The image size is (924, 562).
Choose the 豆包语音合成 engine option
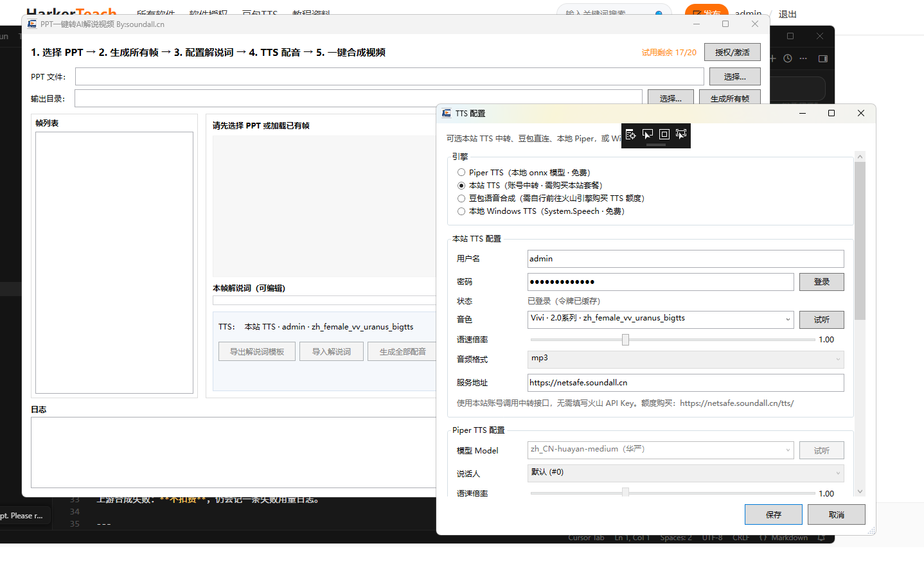(x=461, y=198)
